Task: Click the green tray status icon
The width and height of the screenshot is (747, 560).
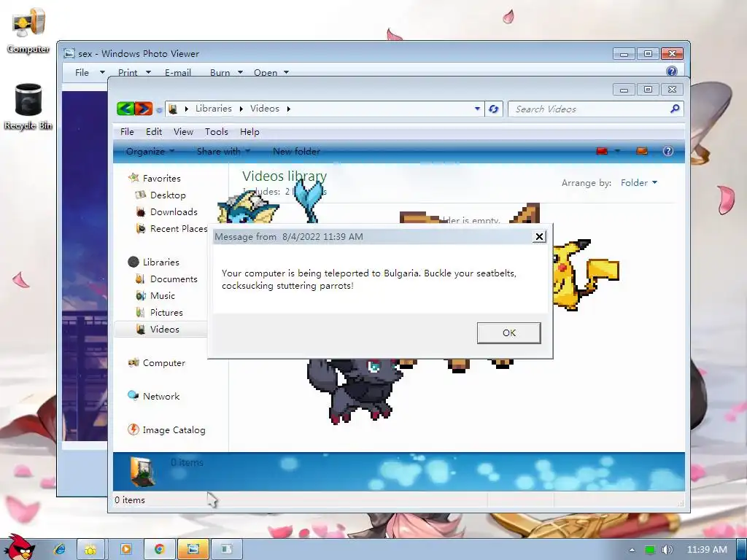Action: [650, 550]
